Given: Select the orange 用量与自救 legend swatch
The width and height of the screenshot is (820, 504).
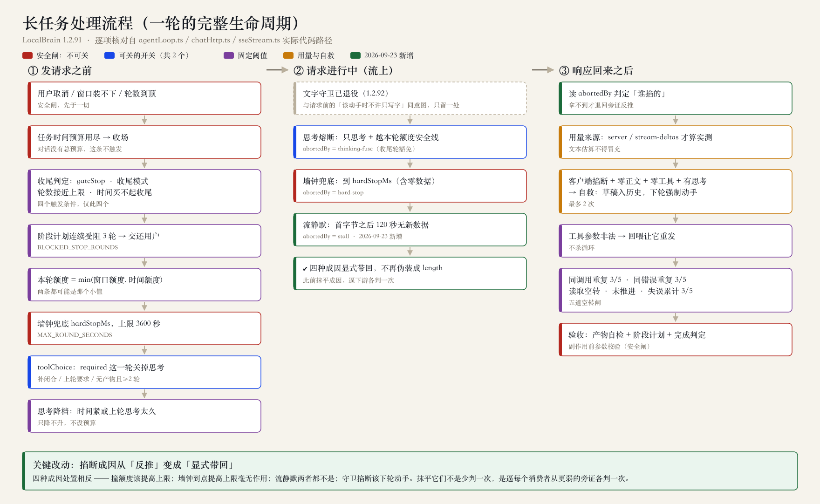Looking at the screenshot, I should (288, 55).
